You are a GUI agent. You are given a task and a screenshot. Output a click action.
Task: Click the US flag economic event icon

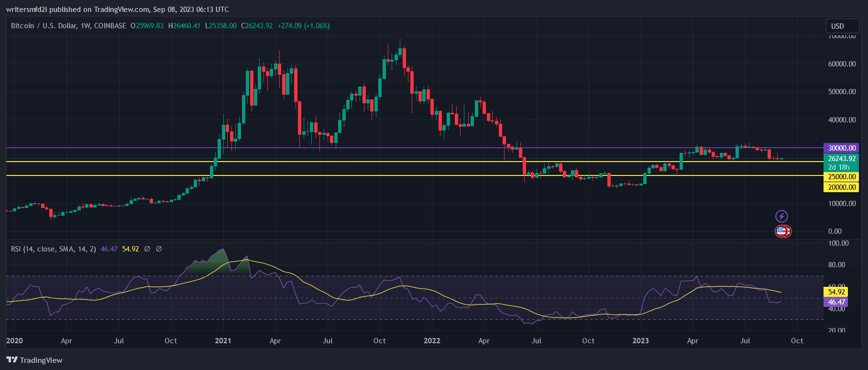[781, 231]
